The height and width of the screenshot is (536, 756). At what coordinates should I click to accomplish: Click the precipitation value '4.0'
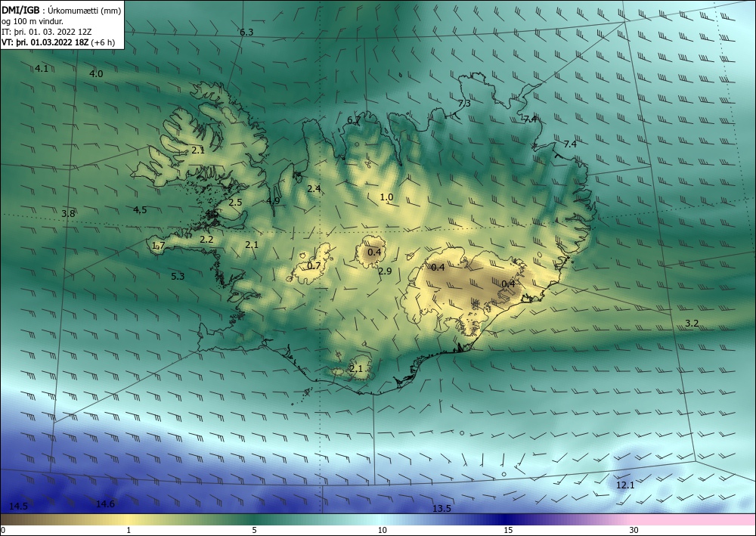[x=97, y=74]
